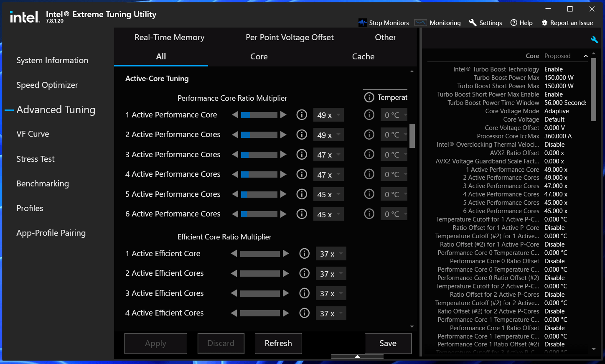Image resolution: width=605 pixels, height=364 pixels.
Task: Open 37 x dropdown for 1 Active Efficient Core
Action: tap(331, 254)
